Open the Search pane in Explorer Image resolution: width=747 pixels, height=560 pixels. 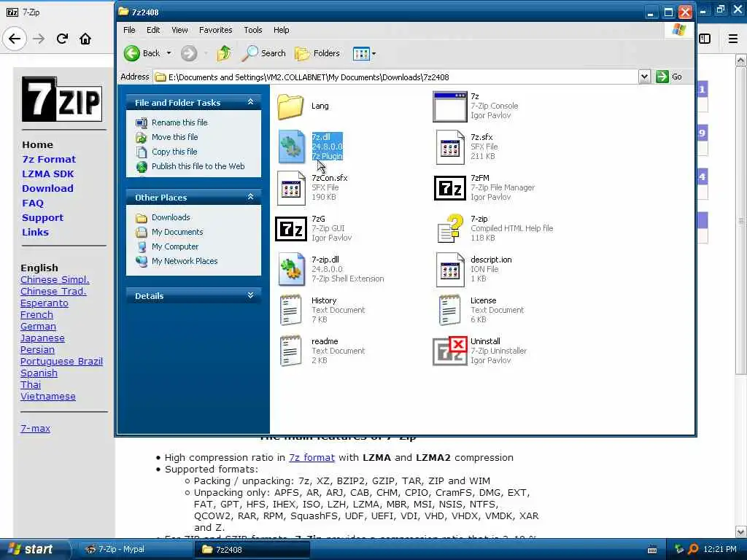(263, 53)
